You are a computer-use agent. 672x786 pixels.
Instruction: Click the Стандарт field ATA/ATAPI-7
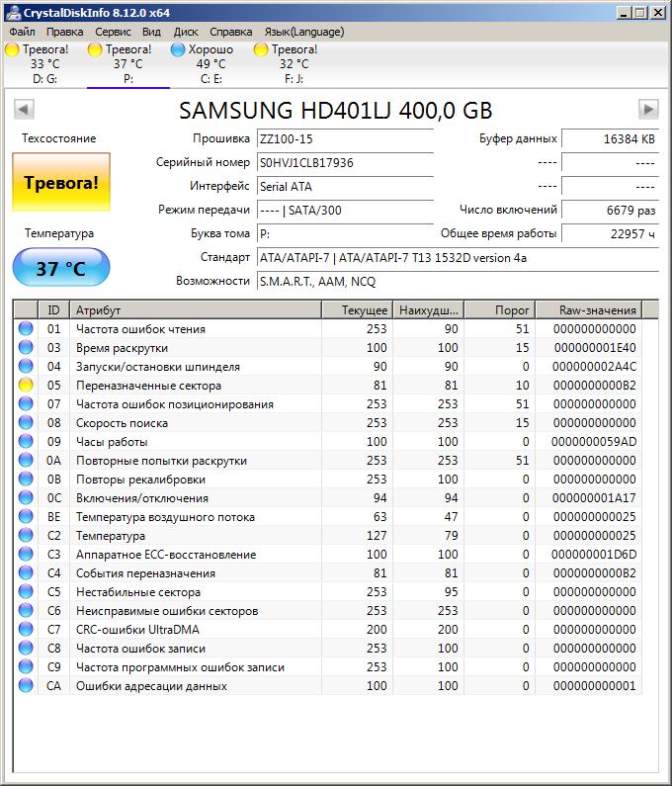tap(458, 257)
